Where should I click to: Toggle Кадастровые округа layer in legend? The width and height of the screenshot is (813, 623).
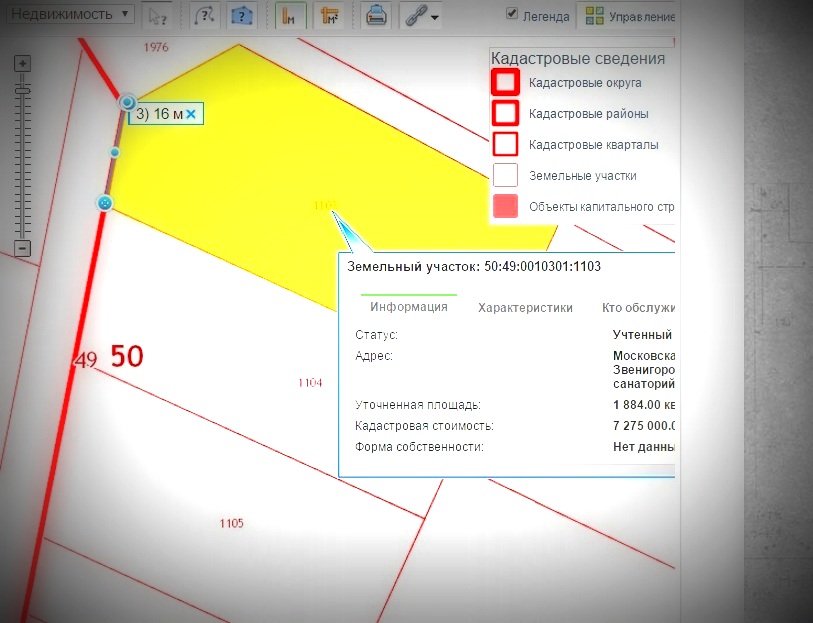point(506,82)
